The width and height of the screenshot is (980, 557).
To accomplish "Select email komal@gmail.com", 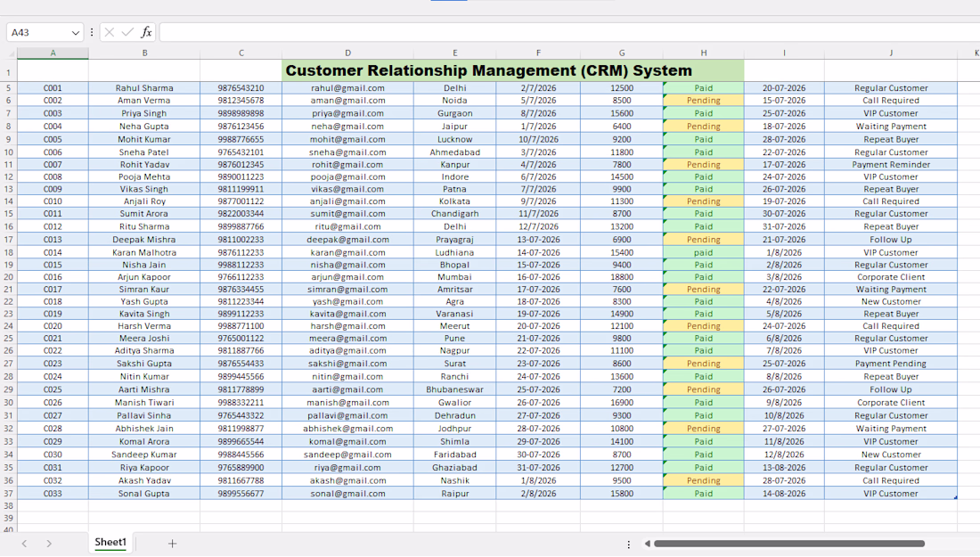I will coord(347,441).
